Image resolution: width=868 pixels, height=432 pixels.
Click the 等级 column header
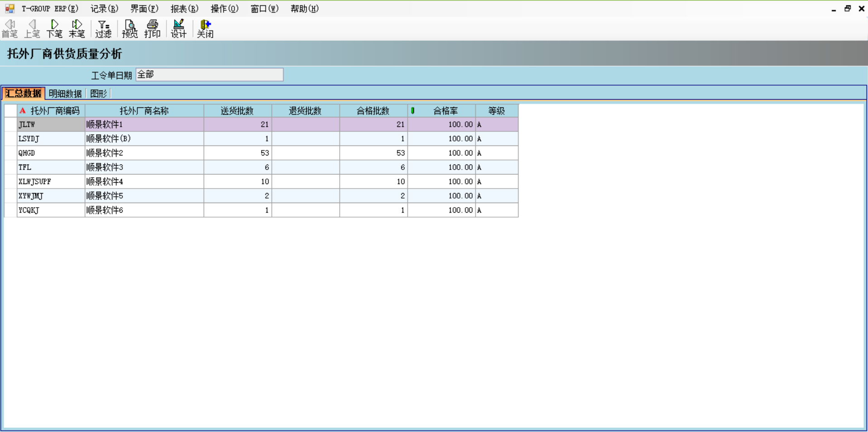tap(497, 111)
